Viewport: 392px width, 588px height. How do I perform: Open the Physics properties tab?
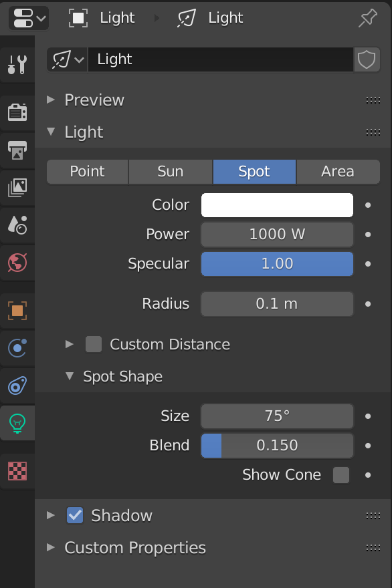click(17, 348)
